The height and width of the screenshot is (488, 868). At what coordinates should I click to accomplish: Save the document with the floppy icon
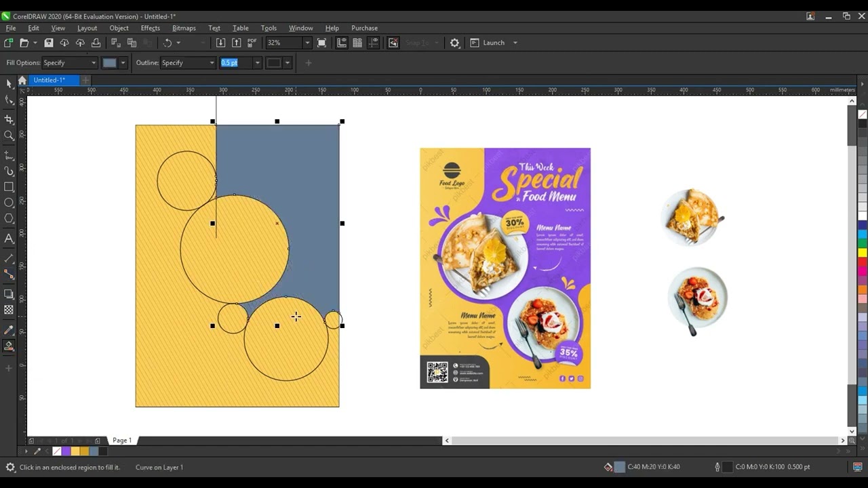[49, 43]
